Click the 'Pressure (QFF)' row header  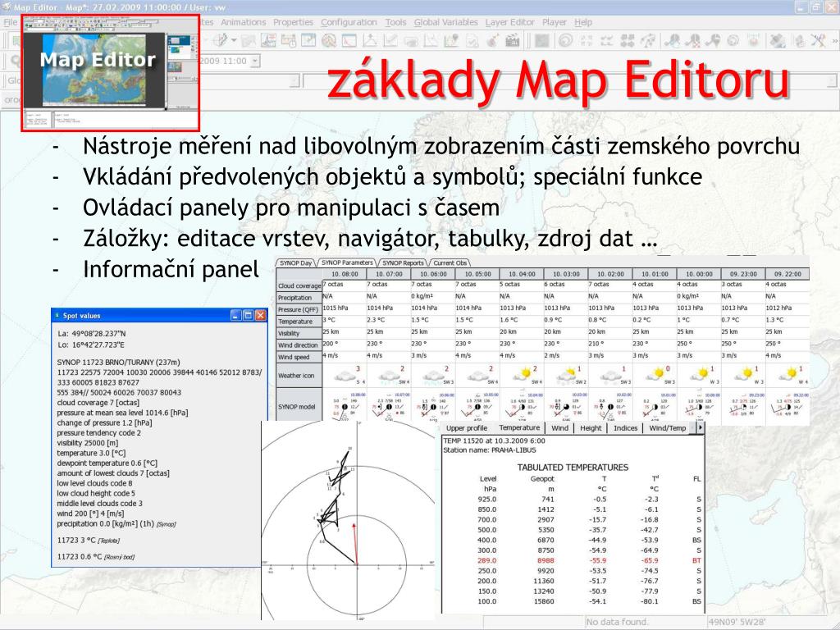[299, 309]
